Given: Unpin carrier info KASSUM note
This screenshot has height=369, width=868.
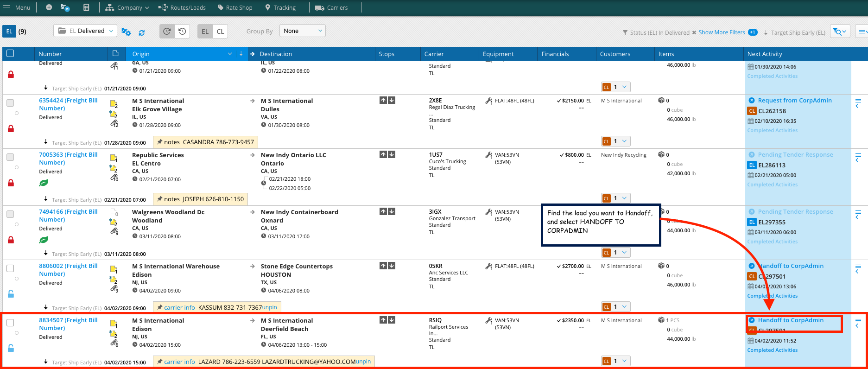Looking at the screenshot, I should tap(270, 307).
